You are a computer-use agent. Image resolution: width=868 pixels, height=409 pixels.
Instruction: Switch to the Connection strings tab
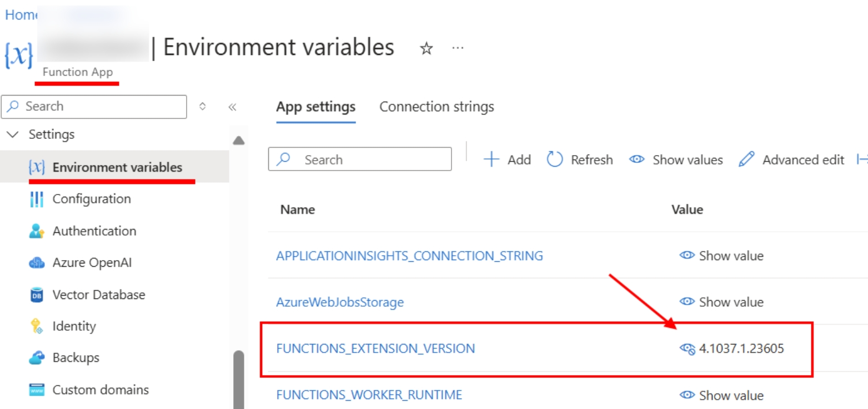436,107
